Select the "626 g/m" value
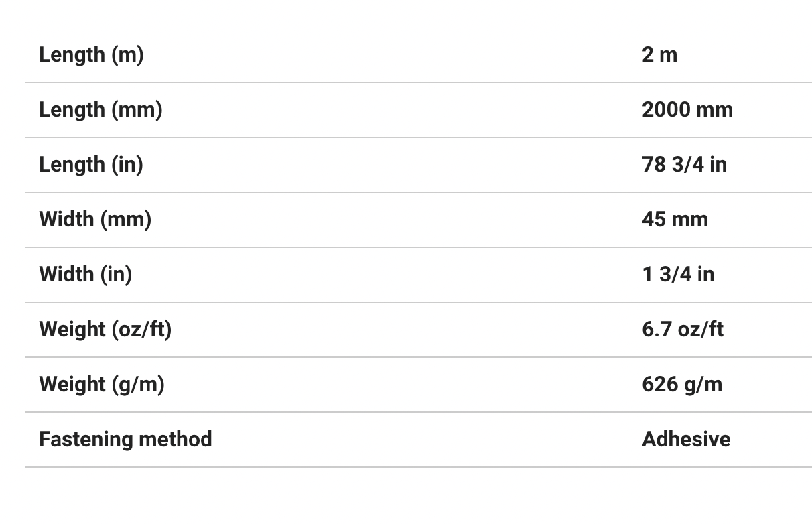This screenshot has height=524, width=812. coord(681,384)
